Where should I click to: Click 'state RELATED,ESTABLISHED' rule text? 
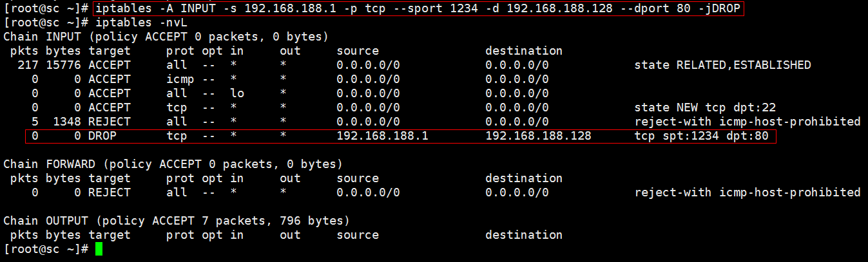[x=722, y=65]
